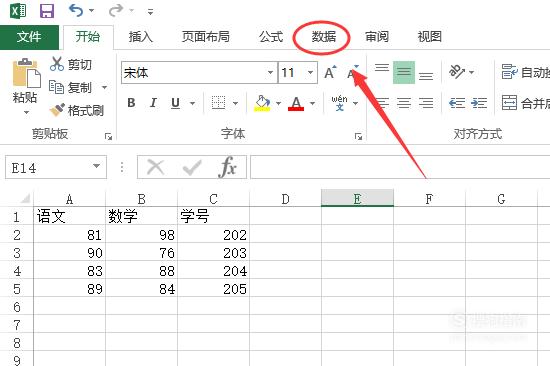Expand the 复制 copy options arrow
Screen dimensions: 550x366
(x=104, y=87)
